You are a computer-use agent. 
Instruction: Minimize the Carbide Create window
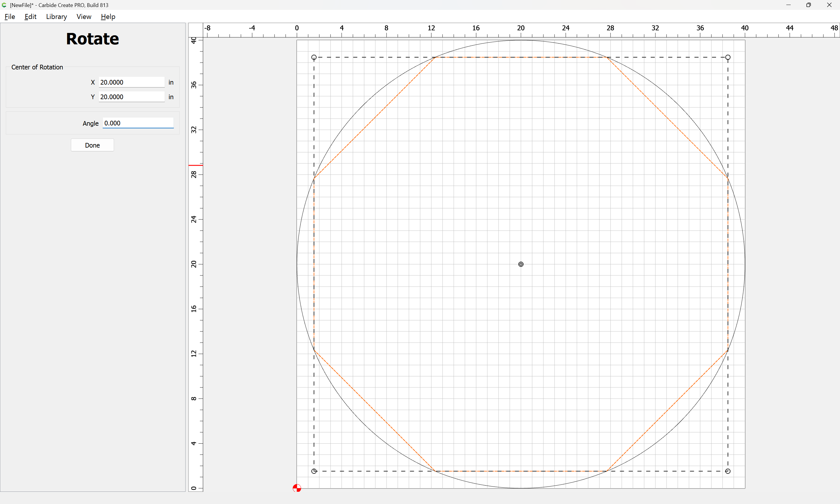click(x=788, y=5)
